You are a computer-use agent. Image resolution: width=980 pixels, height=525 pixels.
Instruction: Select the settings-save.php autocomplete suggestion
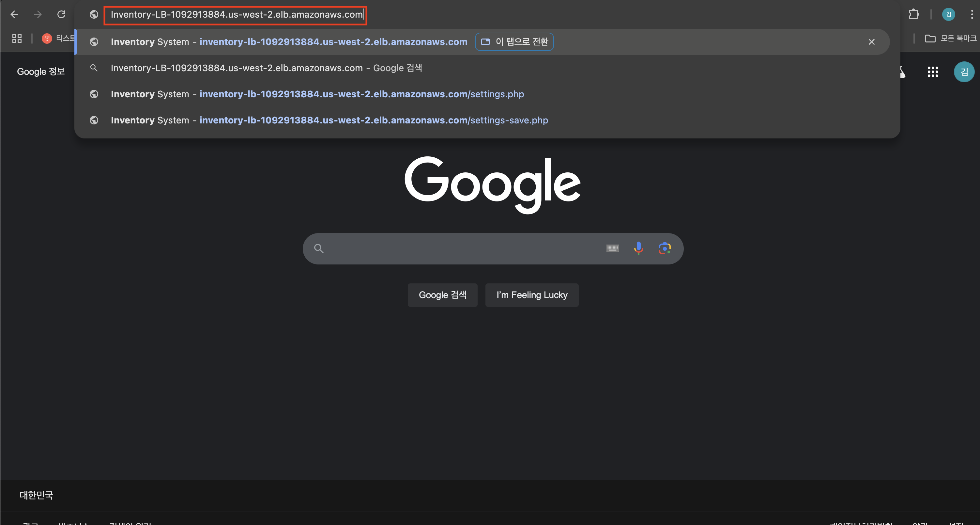329,120
